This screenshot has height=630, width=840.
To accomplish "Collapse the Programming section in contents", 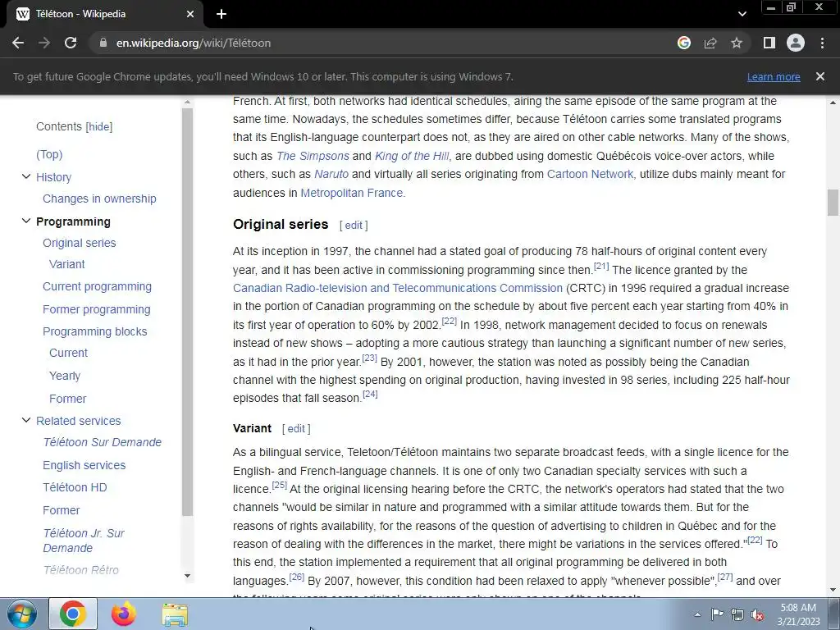I will (x=25, y=221).
